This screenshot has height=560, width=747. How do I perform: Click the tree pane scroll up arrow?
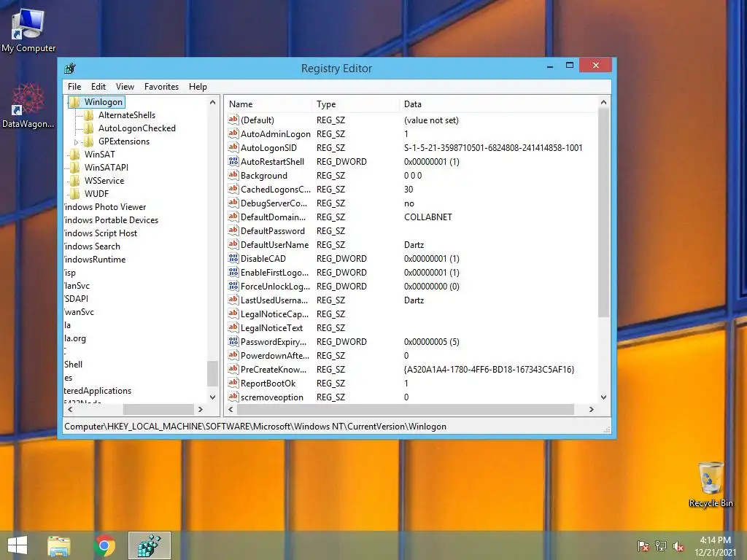tap(212, 102)
